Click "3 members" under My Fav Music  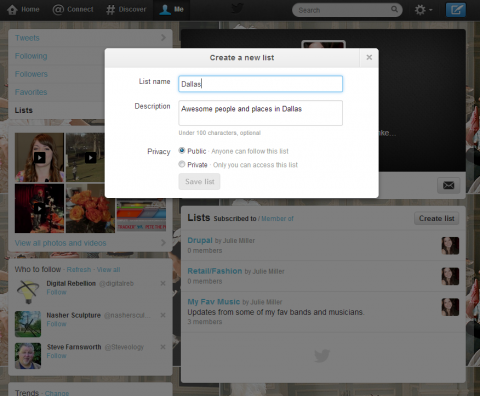205,322
